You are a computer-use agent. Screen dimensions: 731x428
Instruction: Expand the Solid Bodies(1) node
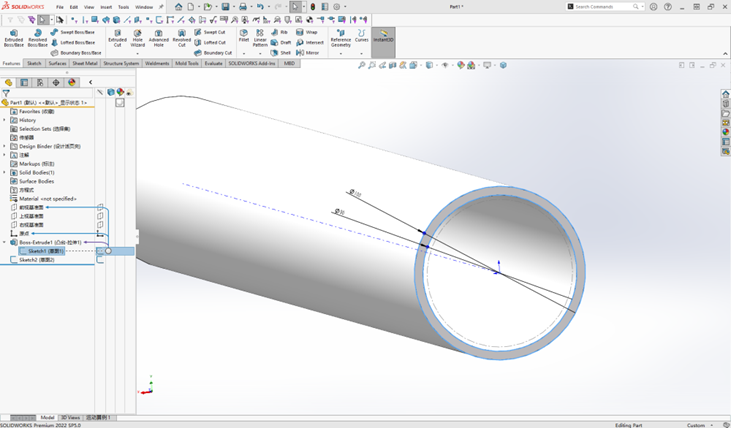click(5, 173)
